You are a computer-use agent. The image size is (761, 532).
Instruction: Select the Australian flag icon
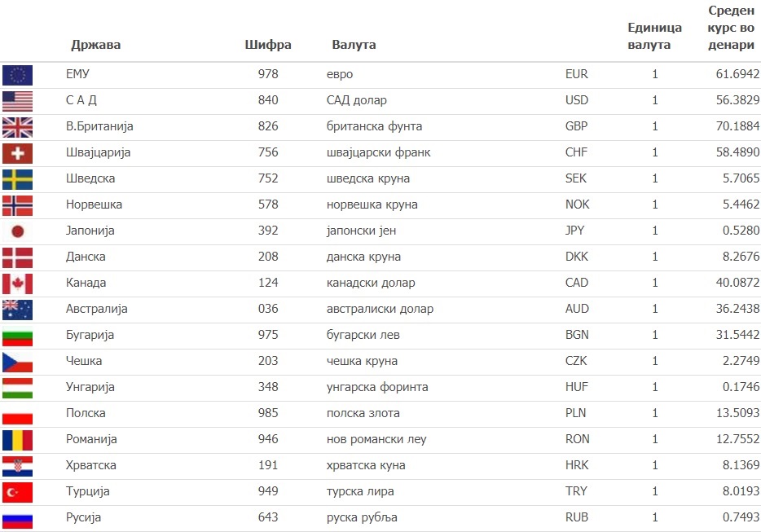coord(17,310)
